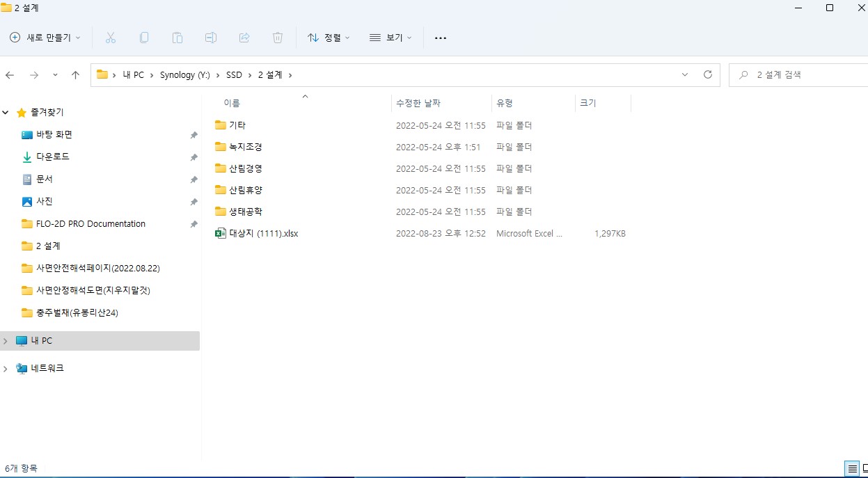868x478 pixels.
Task: Open the See more (...) menu
Action: [440, 38]
